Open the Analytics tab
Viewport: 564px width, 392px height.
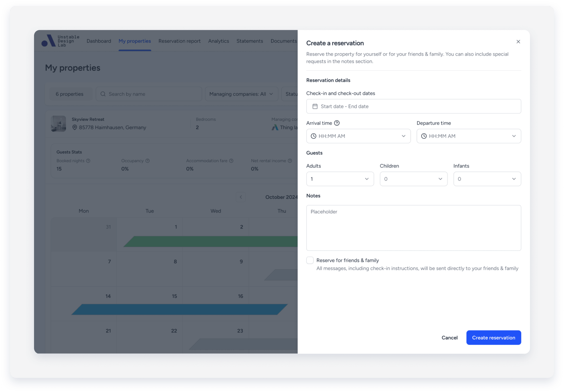218,41
